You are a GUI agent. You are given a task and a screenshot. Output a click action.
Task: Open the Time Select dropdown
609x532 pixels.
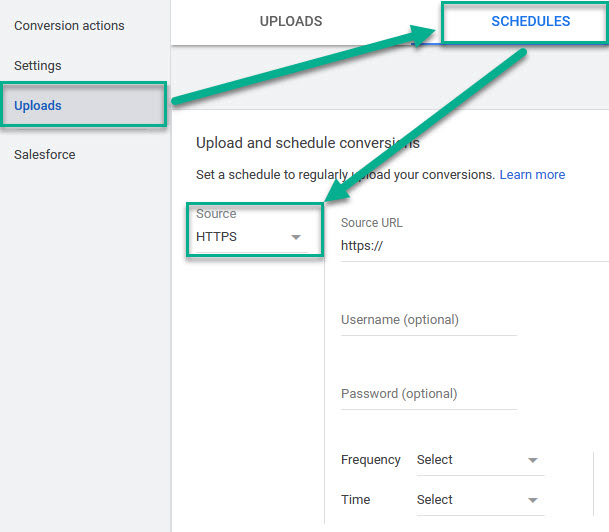coord(478,500)
